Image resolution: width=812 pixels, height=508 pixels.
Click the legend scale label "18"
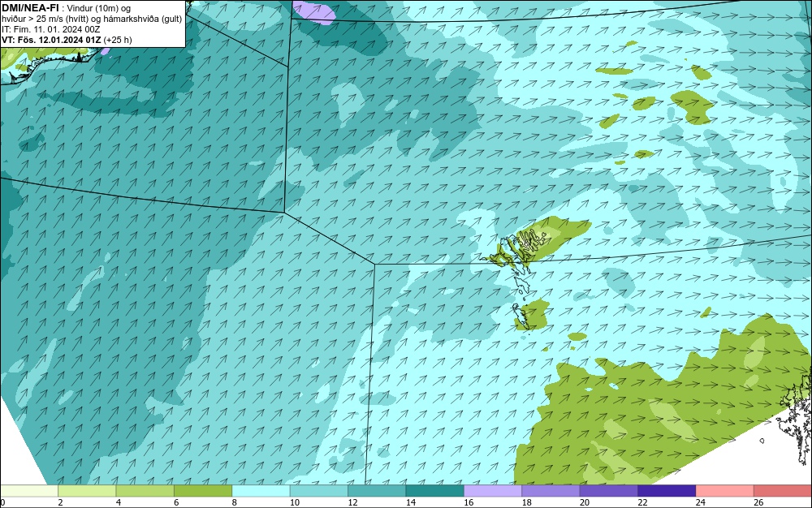pos(527,502)
